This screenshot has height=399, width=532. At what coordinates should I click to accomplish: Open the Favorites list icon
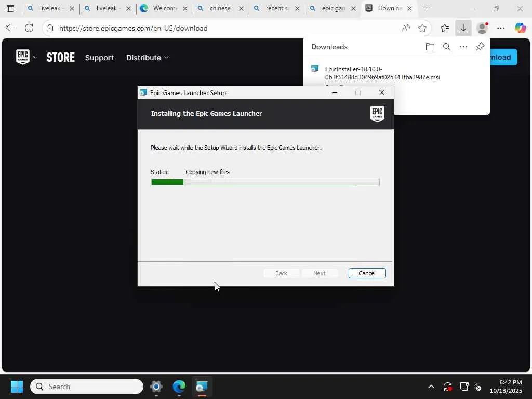coord(445,28)
